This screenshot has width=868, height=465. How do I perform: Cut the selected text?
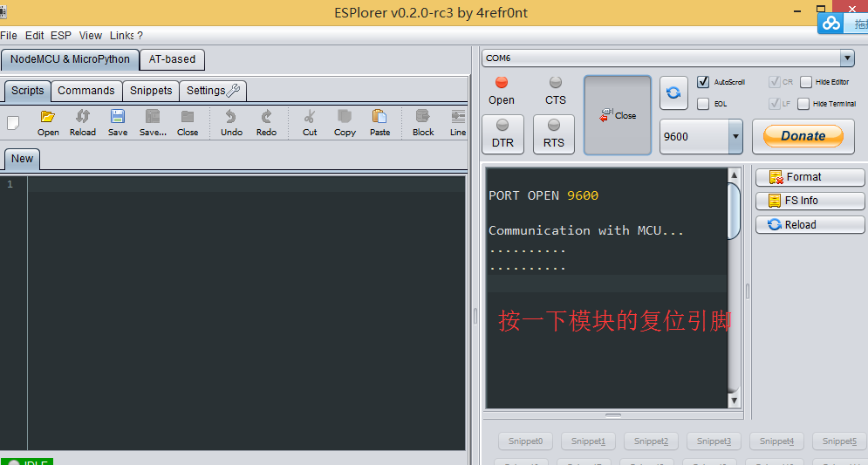310,123
